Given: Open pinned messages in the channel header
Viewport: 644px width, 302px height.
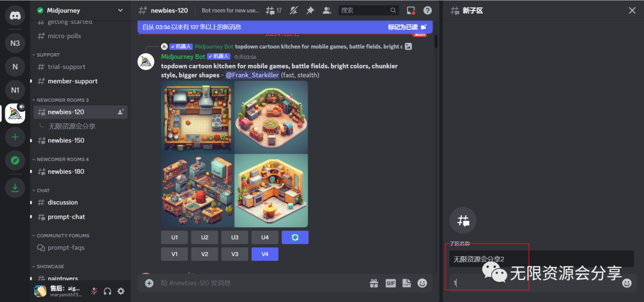Looking at the screenshot, I should [x=310, y=11].
